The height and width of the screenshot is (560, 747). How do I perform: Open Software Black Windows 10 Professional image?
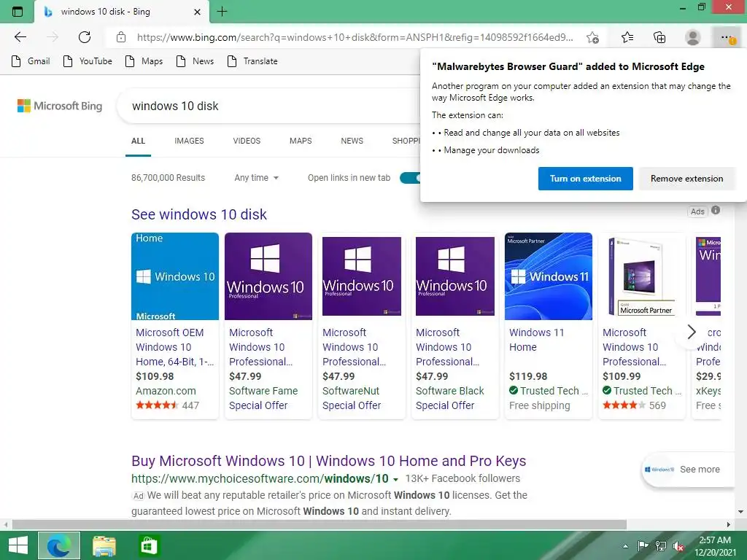tap(455, 276)
